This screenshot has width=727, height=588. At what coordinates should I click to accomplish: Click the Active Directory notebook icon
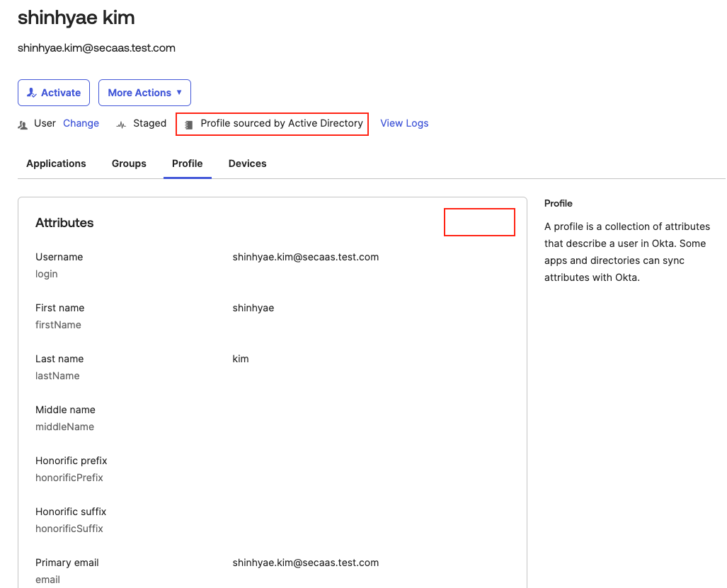click(188, 125)
